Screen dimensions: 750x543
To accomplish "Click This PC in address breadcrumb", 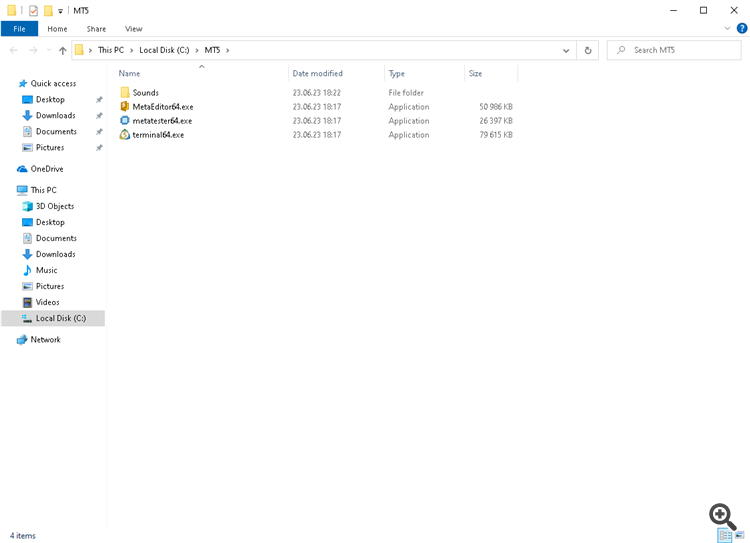I will click(110, 50).
